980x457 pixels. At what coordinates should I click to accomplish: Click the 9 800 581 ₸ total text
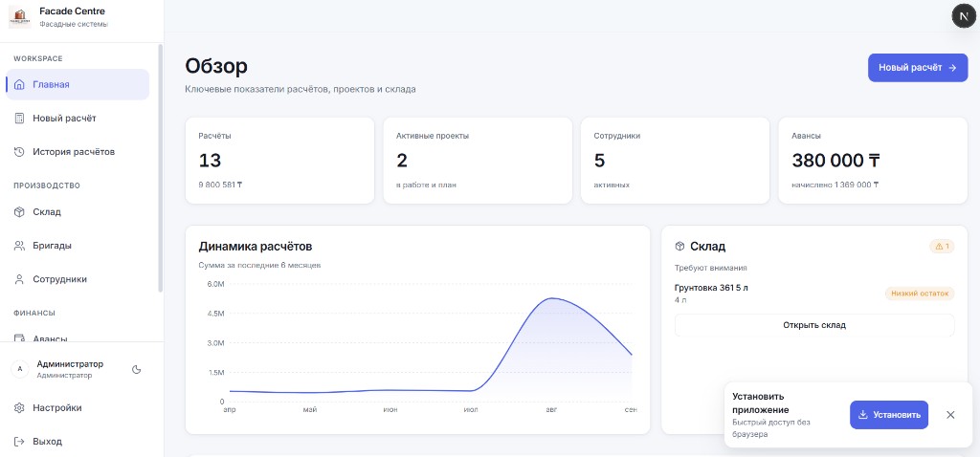tap(221, 185)
